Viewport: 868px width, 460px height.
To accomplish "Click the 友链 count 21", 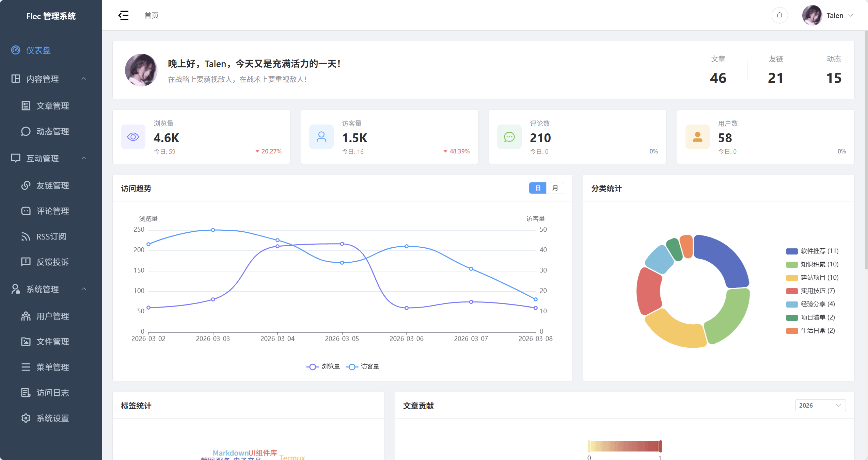I will [x=776, y=78].
